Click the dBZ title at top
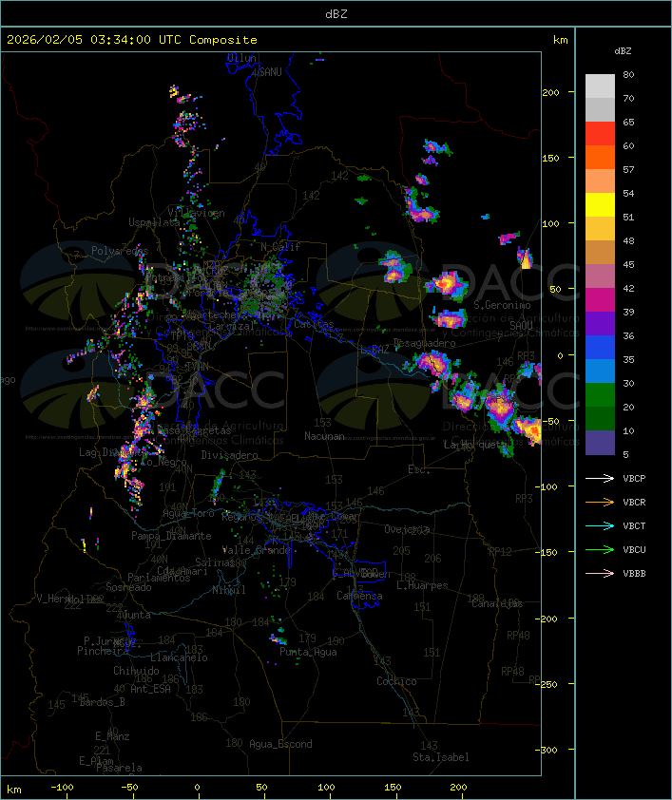The height and width of the screenshot is (800, 672). click(x=336, y=13)
